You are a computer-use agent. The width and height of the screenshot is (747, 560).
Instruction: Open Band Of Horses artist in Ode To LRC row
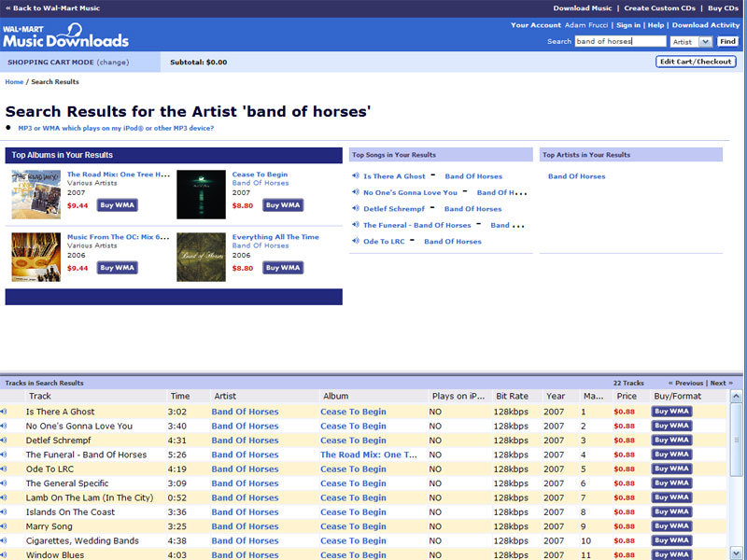(x=245, y=469)
